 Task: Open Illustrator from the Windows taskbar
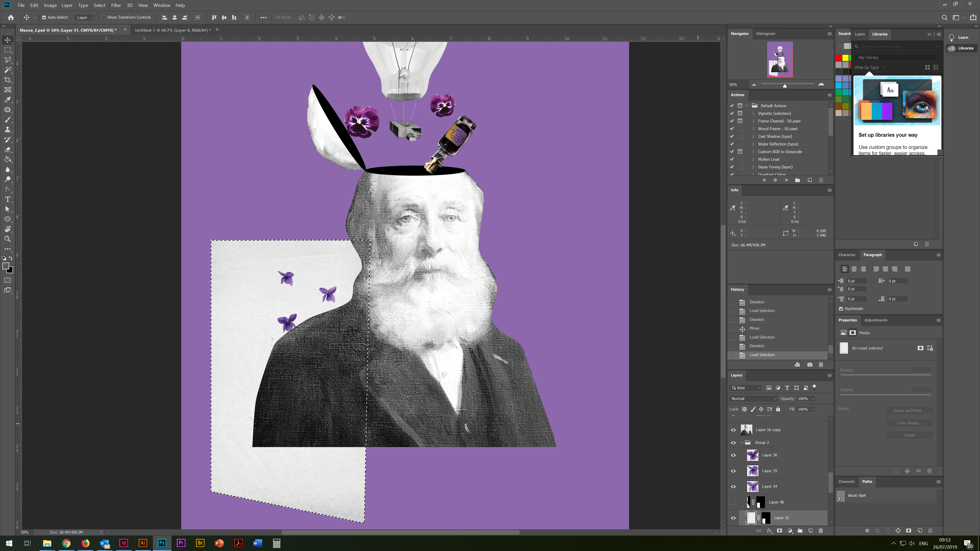143,543
